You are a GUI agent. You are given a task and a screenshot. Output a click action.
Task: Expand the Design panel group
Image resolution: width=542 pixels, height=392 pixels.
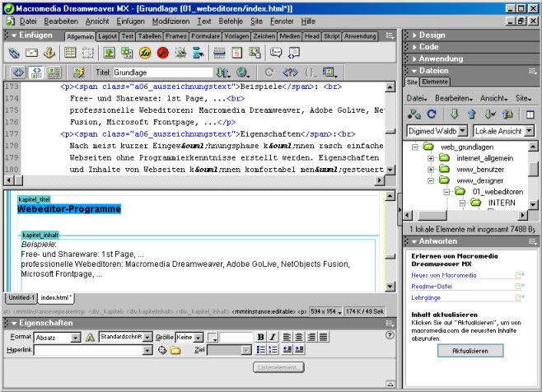coord(414,35)
